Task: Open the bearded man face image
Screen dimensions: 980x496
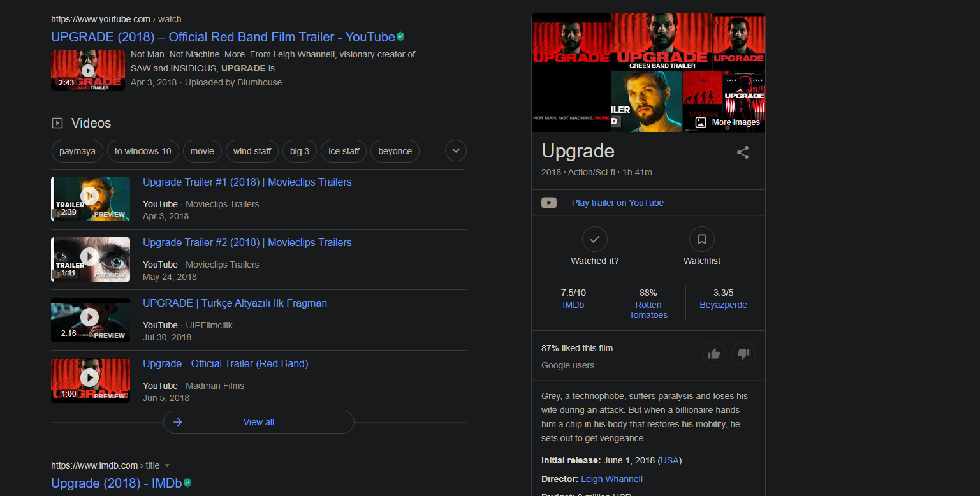Action: point(647,101)
